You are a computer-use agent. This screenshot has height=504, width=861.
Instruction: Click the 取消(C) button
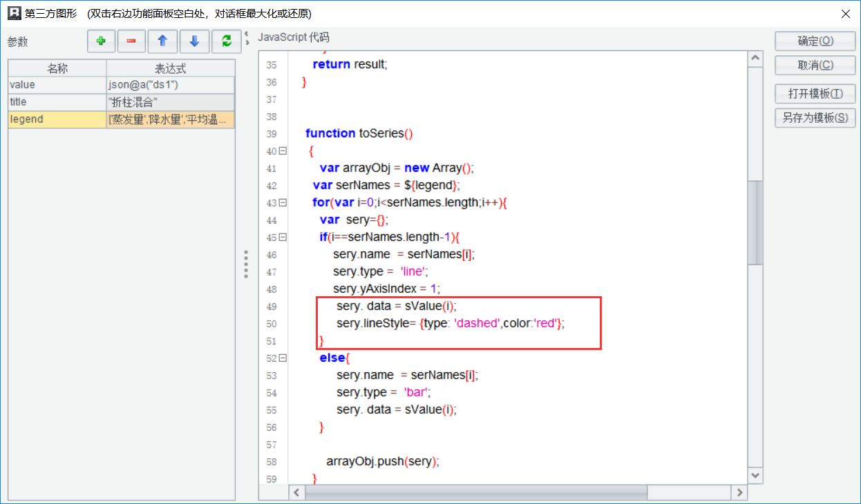pyautogui.click(x=815, y=66)
